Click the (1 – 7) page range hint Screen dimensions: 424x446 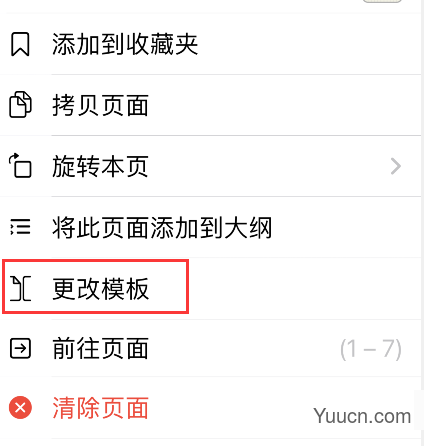click(371, 349)
